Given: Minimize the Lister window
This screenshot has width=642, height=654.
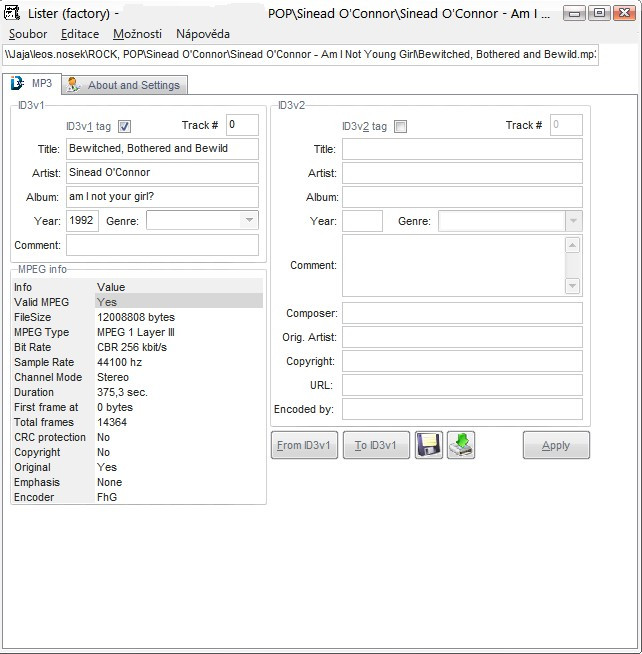Looking at the screenshot, I should pyautogui.click(x=574, y=13).
